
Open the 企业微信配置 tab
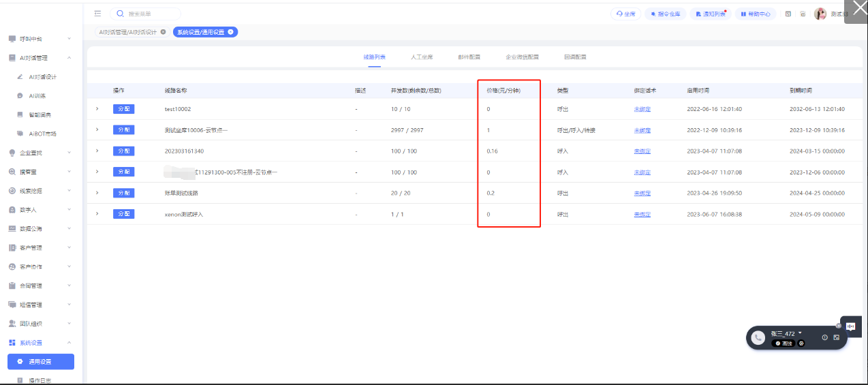pyautogui.click(x=522, y=57)
